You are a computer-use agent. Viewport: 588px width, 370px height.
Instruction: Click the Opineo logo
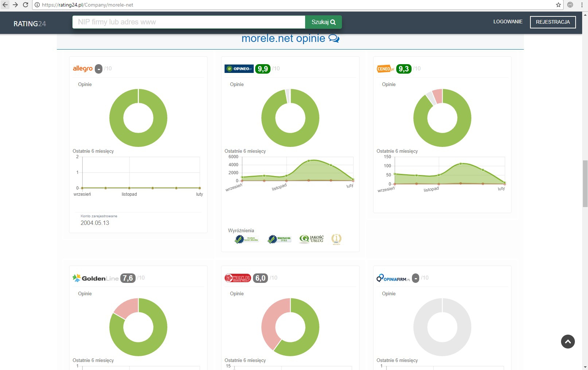239,69
